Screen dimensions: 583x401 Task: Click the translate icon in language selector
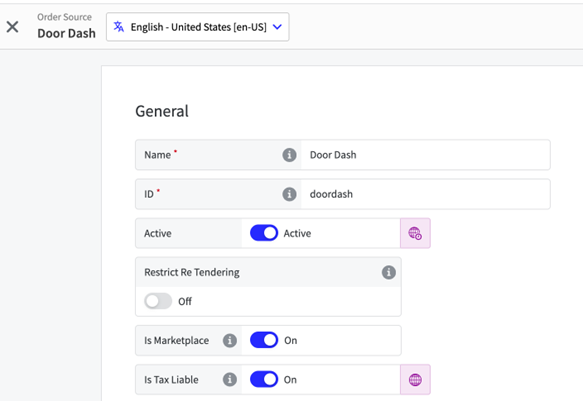pos(119,27)
